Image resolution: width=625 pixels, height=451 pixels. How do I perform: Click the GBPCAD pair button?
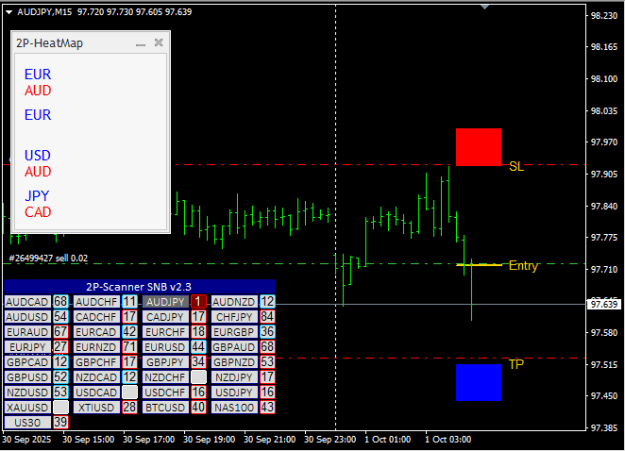27,362
